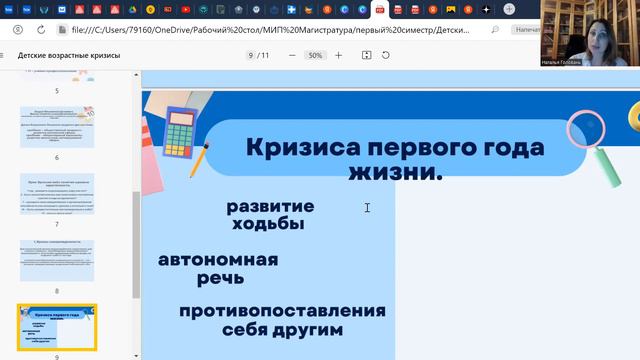Click the thumbnail panel scroll up arrow
Screen dimensions: 640x360
(x=136, y=75)
